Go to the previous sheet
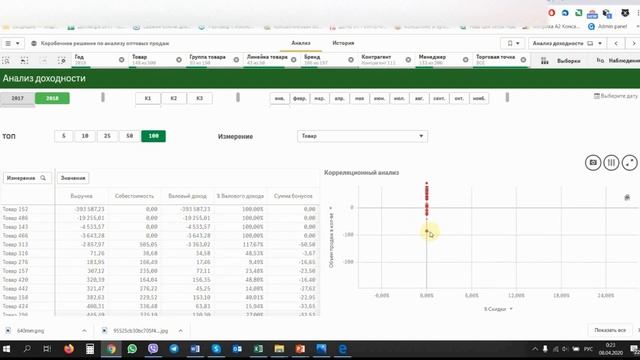The image size is (640, 360). [x=616, y=43]
